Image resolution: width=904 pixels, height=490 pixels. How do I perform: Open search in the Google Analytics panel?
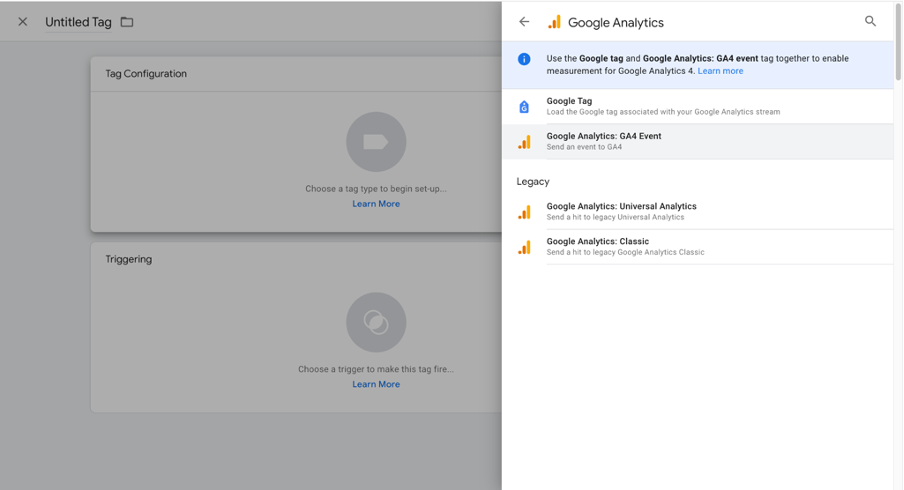pyautogui.click(x=870, y=21)
